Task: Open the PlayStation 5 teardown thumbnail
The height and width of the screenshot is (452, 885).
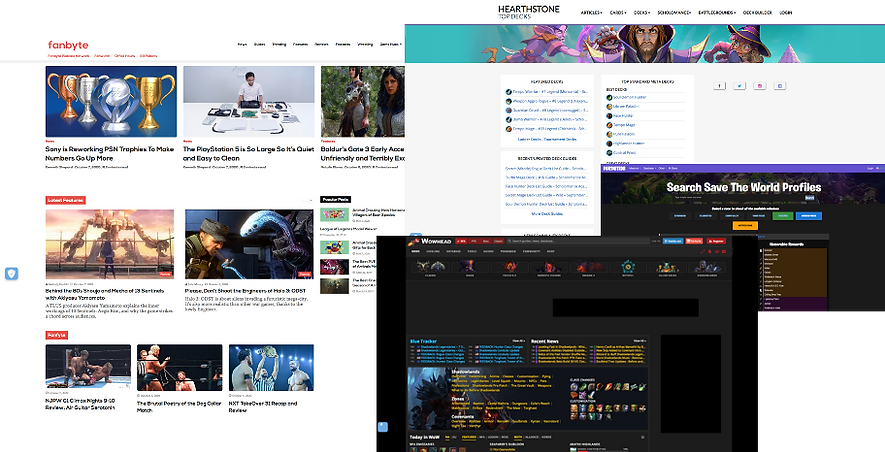Action: (249, 102)
